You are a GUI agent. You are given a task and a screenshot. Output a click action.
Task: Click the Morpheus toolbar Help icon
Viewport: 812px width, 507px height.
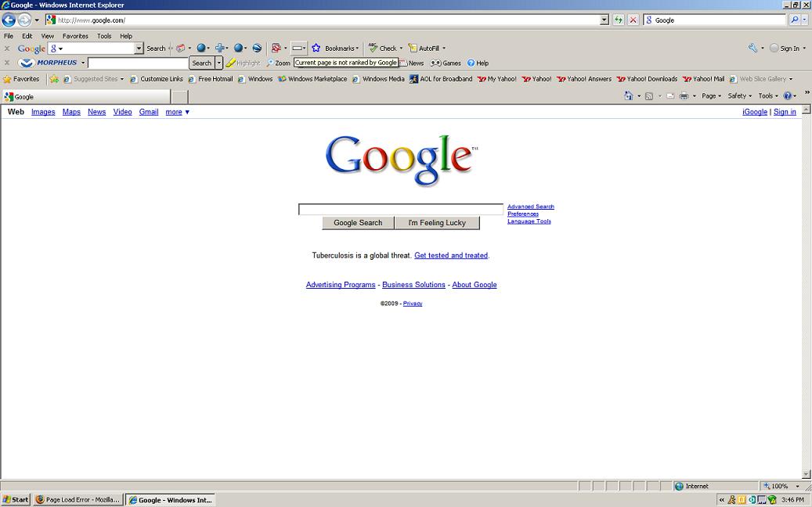point(471,63)
